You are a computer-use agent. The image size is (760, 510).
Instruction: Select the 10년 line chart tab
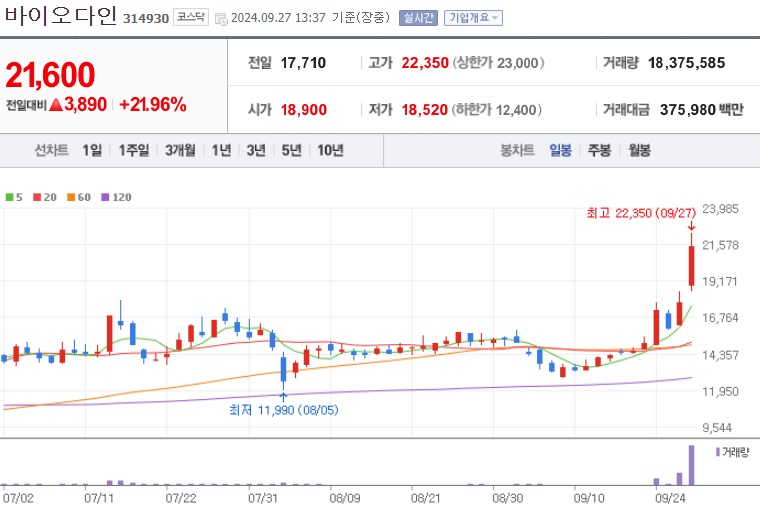coord(330,150)
